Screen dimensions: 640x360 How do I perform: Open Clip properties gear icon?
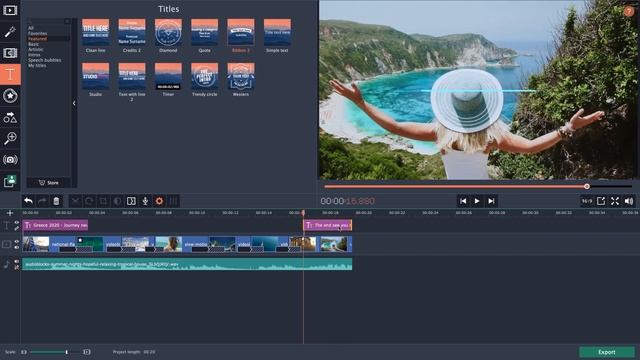point(159,201)
